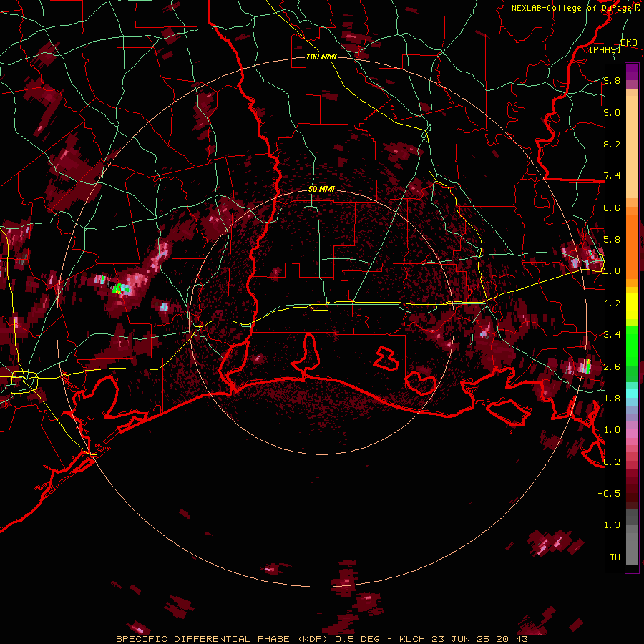
Task: Click the -0.5 value on the legend
Action: pos(609,493)
